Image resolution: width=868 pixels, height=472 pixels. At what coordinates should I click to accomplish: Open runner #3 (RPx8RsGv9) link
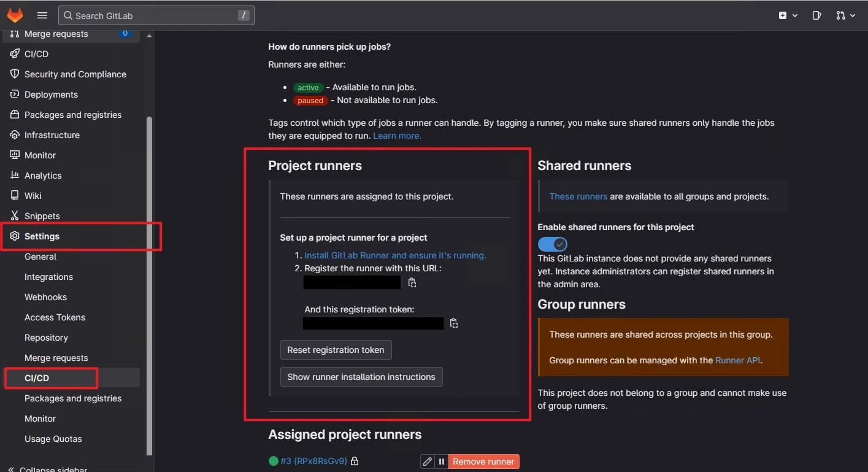coord(313,461)
